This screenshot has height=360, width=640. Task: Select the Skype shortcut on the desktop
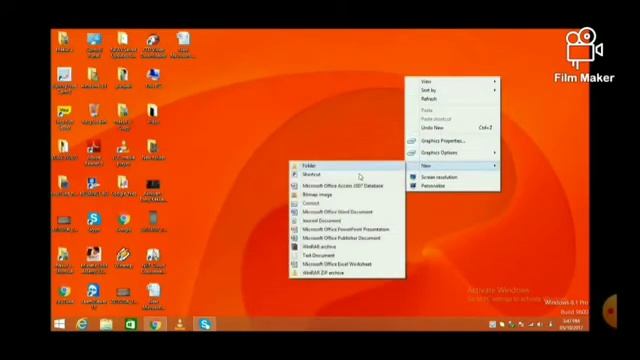94,222
